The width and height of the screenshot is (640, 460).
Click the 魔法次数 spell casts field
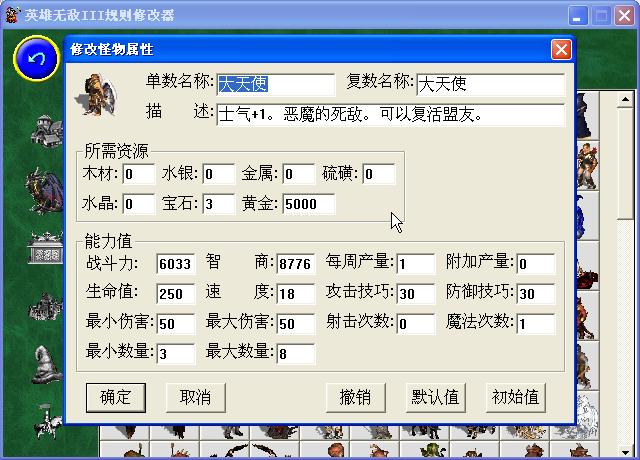coord(536,324)
